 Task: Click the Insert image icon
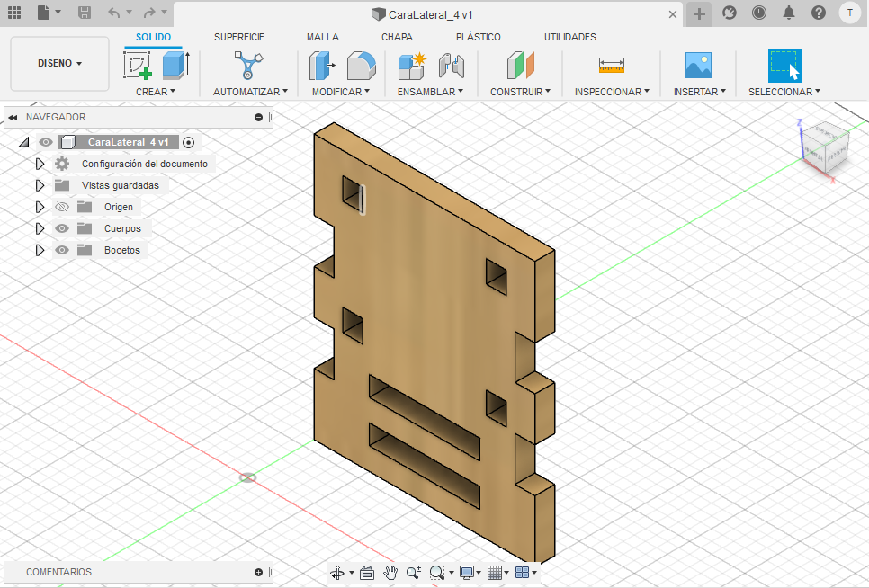698,66
